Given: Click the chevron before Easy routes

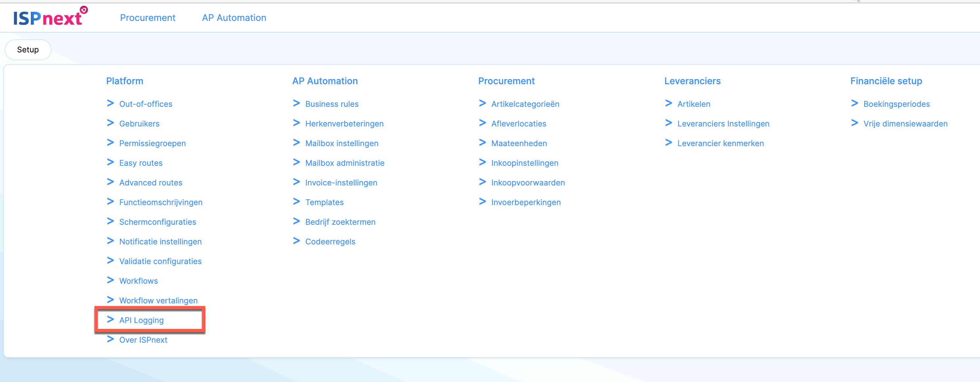Looking at the screenshot, I should [110, 162].
